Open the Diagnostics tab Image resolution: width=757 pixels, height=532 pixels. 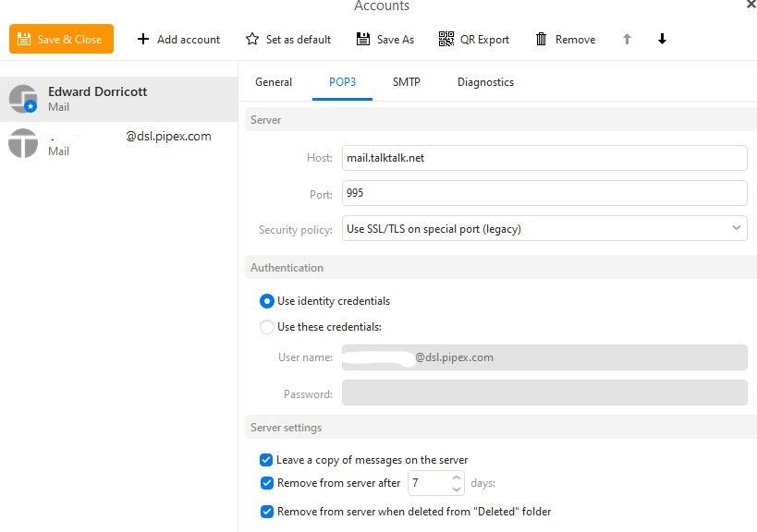coord(485,82)
